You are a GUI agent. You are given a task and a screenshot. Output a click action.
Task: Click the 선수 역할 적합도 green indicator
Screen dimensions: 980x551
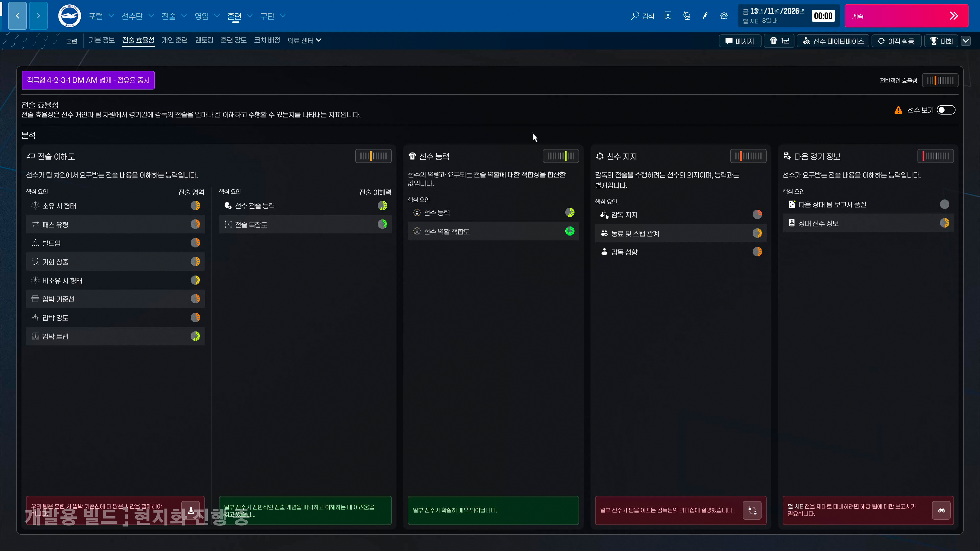[570, 231]
